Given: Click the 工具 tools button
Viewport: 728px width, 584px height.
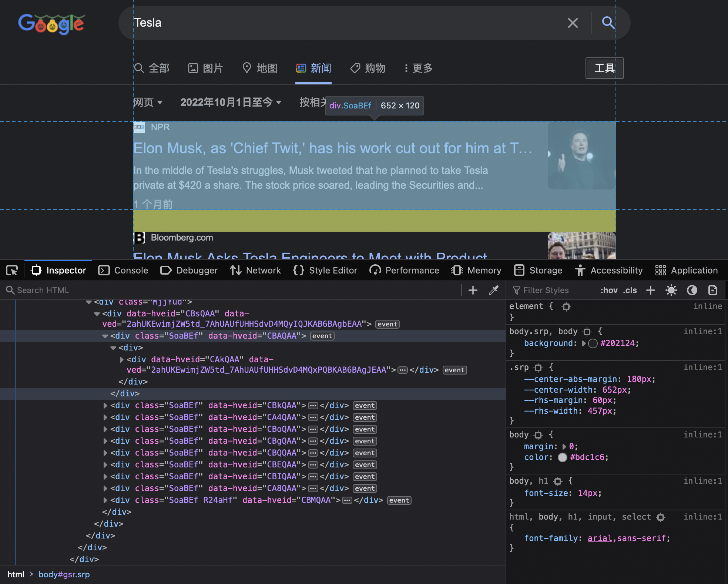Looking at the screenshot, I should tap(604, 68).
